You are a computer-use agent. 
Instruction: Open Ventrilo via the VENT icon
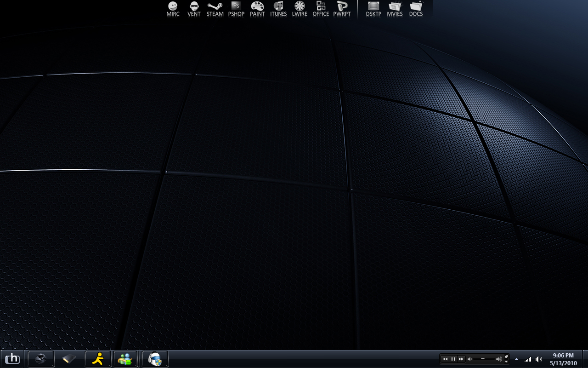[x=194, y=8]
